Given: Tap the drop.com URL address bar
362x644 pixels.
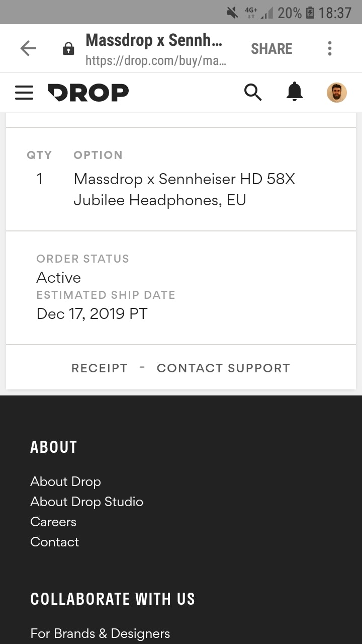Looking at the screenshot, I should coord(156,61).
